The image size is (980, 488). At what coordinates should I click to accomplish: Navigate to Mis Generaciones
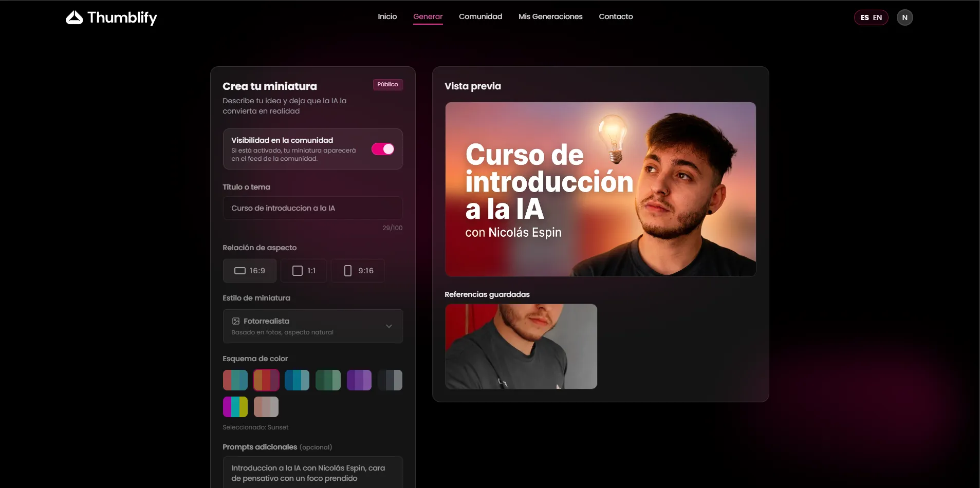tap(550, 16)
